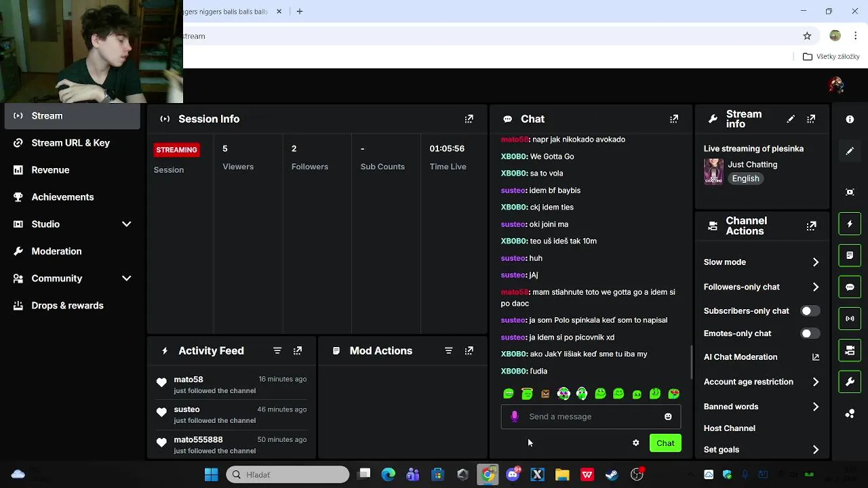
Task: Toggle the Channel Actions widget icon in toolbar
Action: click(850, 350)
